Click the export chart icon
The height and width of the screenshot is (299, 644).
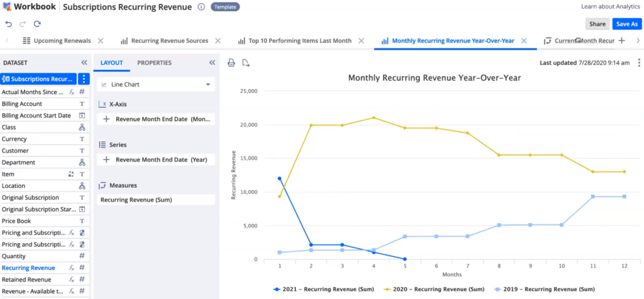[x=246, y=63]
